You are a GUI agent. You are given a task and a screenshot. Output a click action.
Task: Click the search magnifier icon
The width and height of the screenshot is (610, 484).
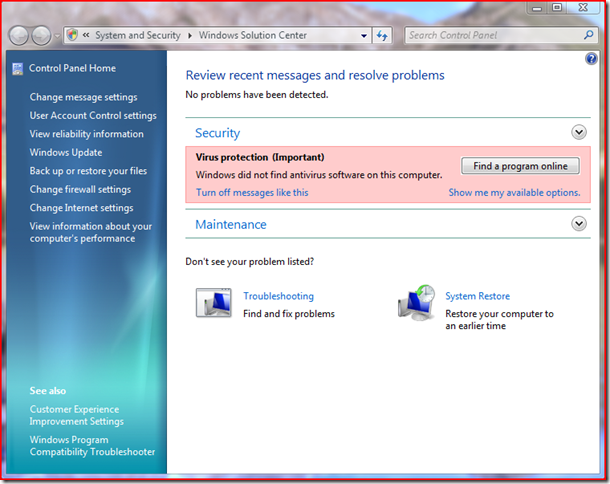coord(589,35)
